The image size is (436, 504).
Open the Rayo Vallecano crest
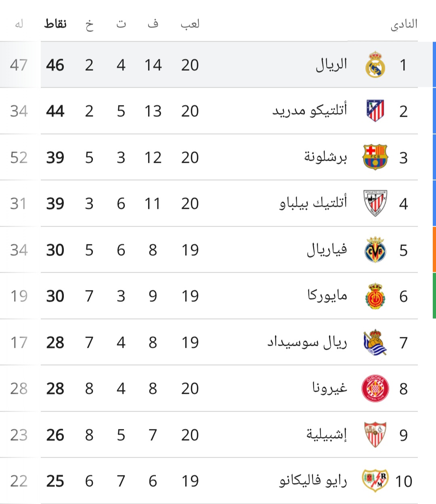pos(375,481)
